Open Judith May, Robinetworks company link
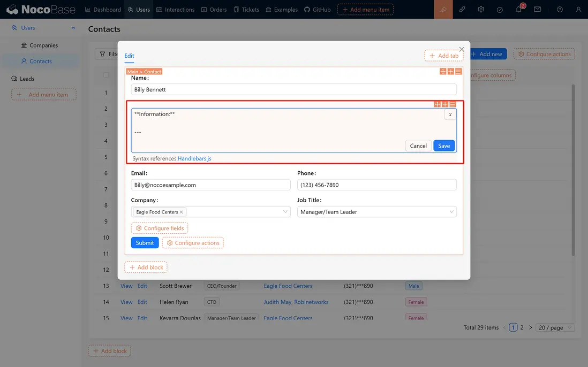Screen dimensions: 588x367 point(296,302)
